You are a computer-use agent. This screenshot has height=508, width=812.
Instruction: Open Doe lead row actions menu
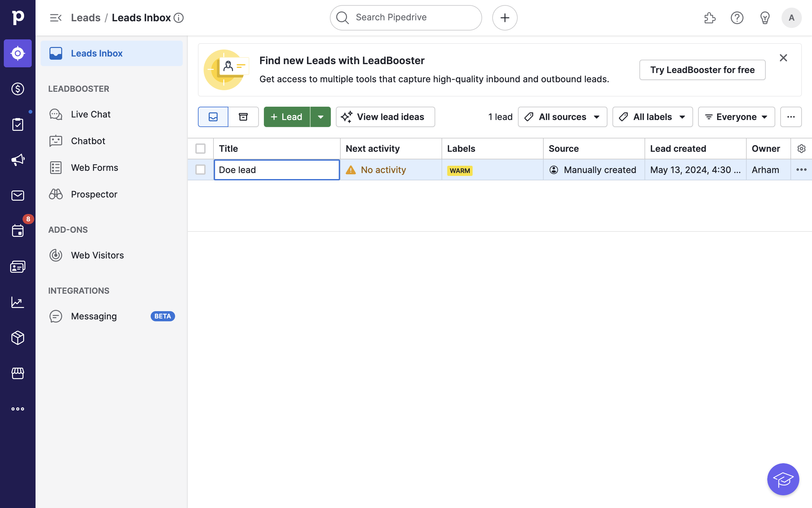pyautogui.click(x=801, y=170)
